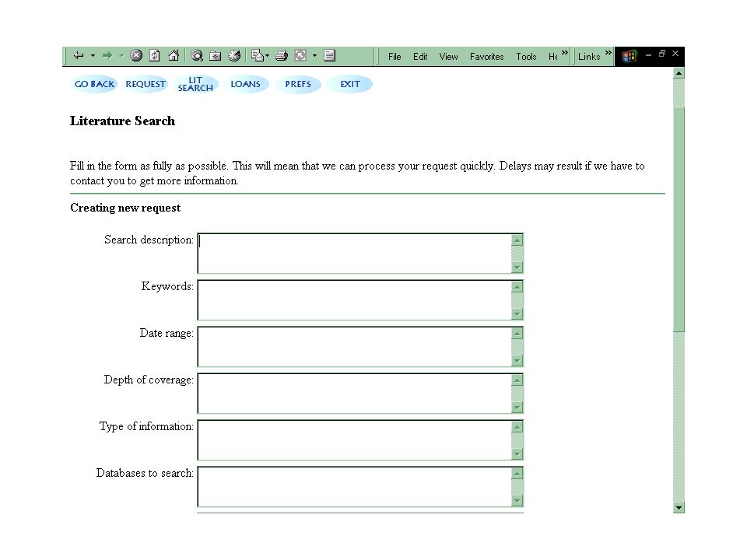
Task: Click the page scrollbar up arrow
Action: (679, 73)
